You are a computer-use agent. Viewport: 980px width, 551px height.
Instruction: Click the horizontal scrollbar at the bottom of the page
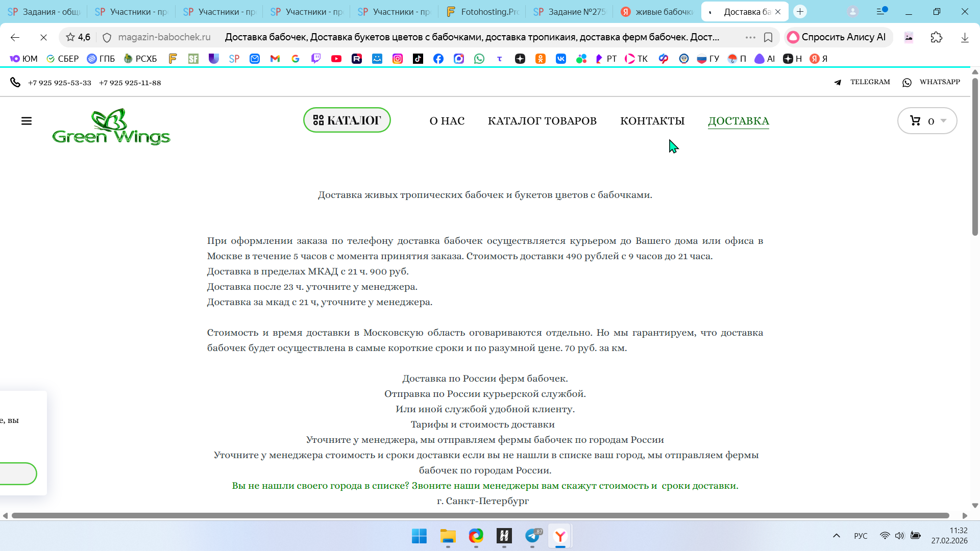480,516
